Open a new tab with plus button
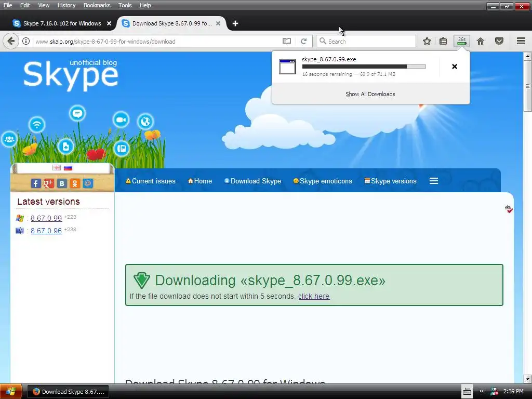 pyautogui.click(x=235, y=23)
